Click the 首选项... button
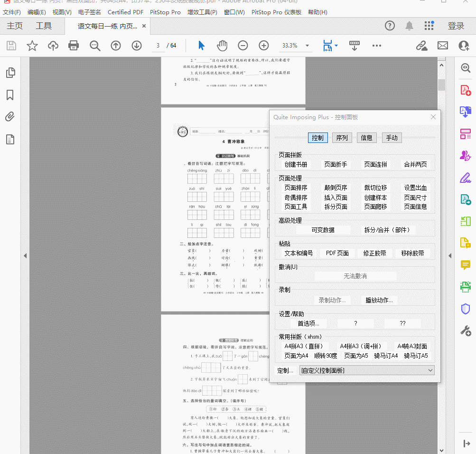476x454 pixels. (x=308, y=323)
